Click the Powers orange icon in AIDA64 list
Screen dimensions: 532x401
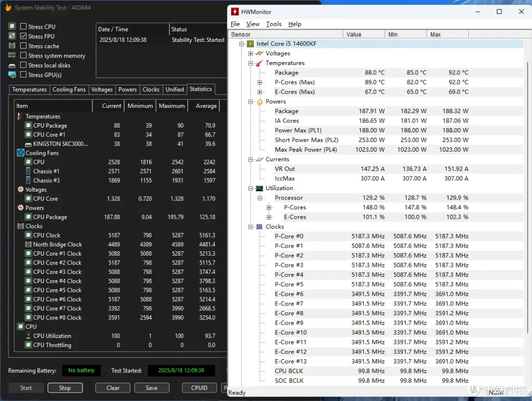(x=21, y=207)
